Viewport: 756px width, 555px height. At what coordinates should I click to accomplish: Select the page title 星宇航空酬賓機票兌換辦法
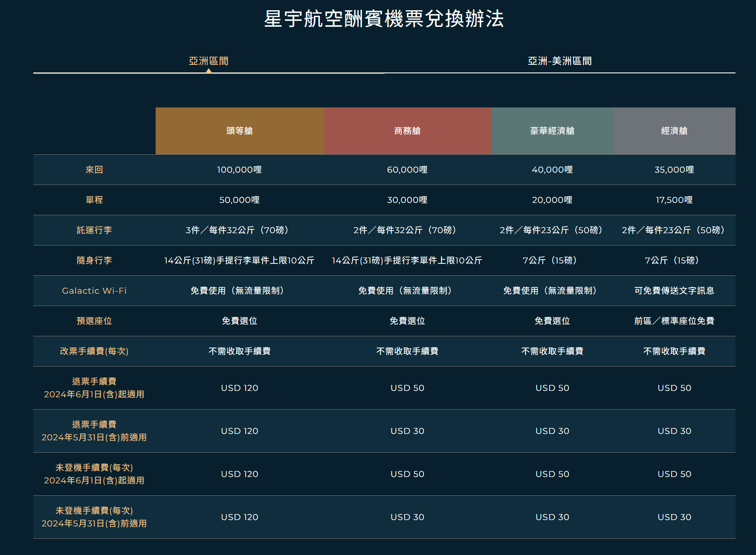pyautogui.click(x=384, y=19)
